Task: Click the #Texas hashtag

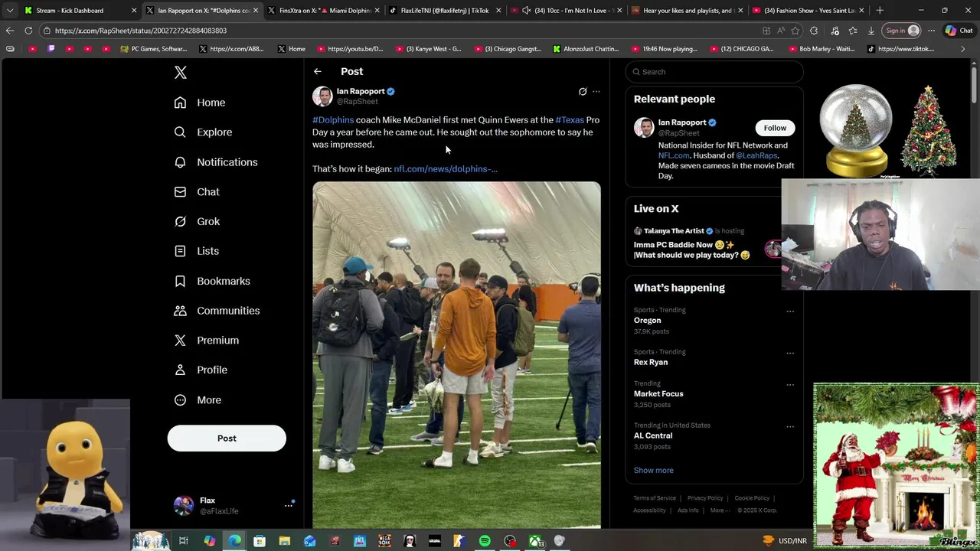Action: 570,120
